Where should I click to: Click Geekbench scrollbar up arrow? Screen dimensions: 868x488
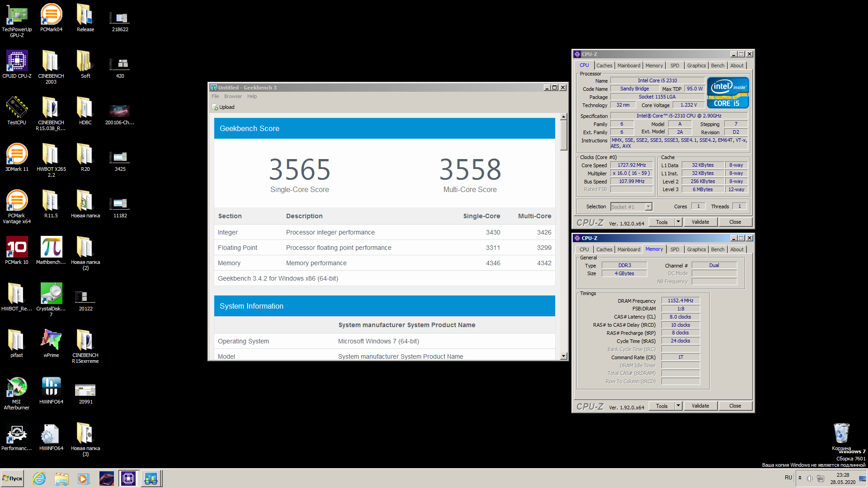coord(563,117)
